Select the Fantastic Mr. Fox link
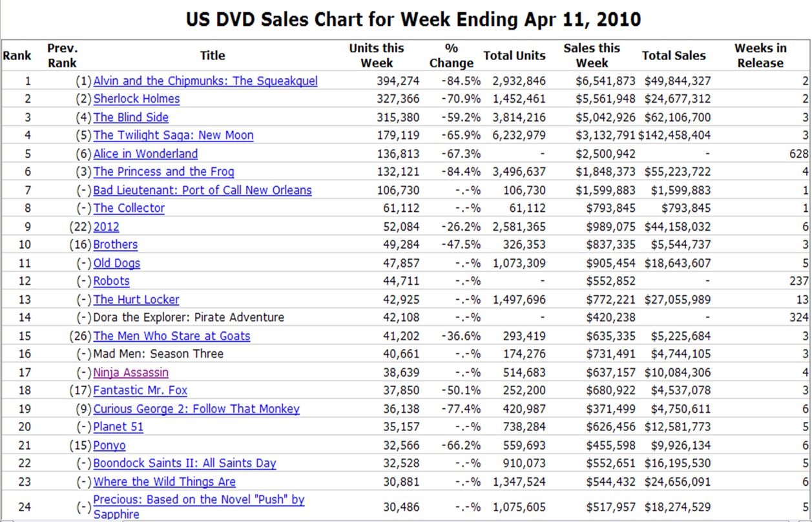This screenshot has width=812, height=522. [140, 390]
